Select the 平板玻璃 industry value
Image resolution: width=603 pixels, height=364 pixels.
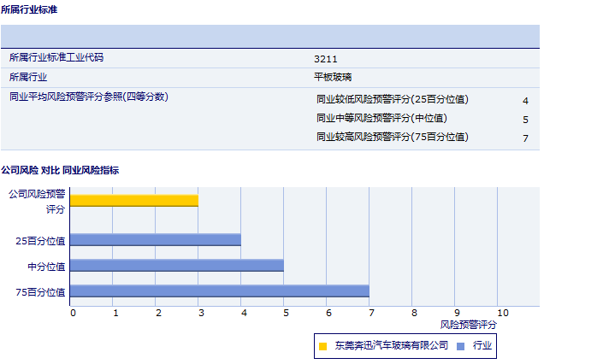334,78
